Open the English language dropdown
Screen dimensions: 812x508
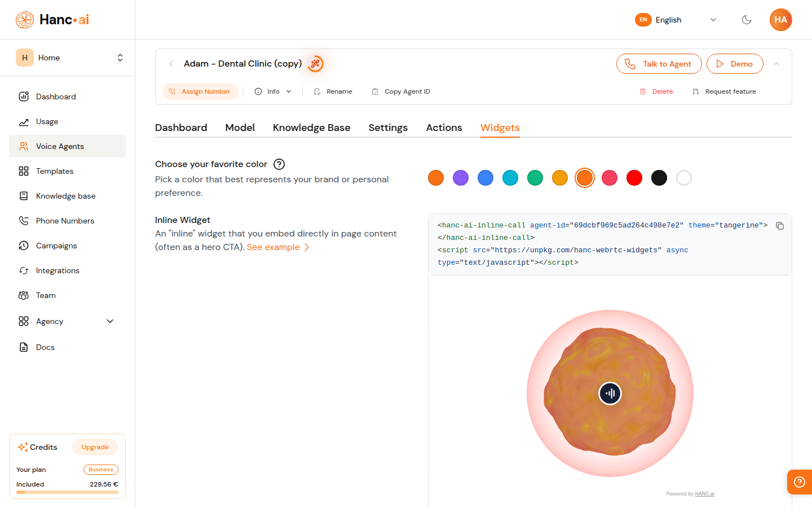pyautogui.click(x=676, y=20)
